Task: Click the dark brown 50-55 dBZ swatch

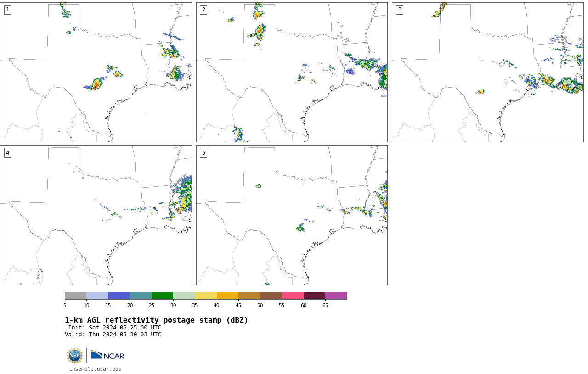Action: click(271, 296)
